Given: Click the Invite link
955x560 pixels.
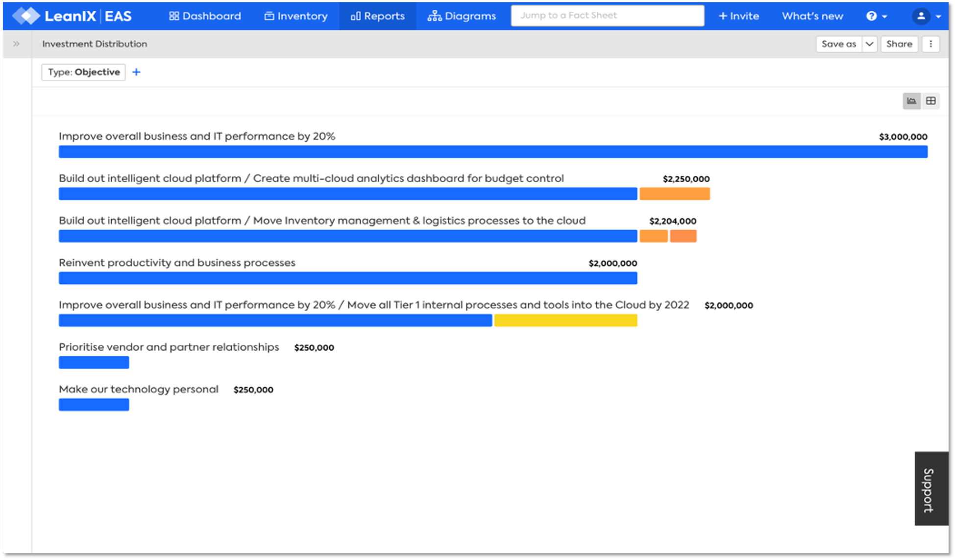Looking at the screenshot, I should tap(738, 16).
